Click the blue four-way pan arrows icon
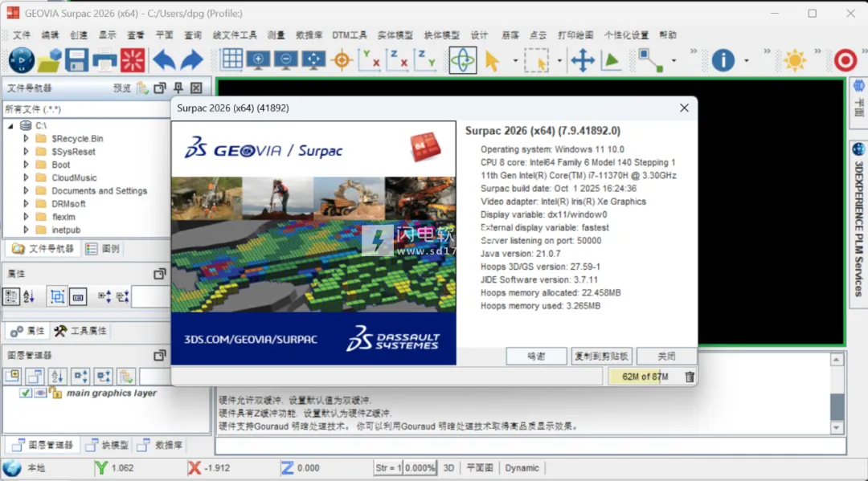The height and width of the screenshot is (481, 868). click(x=582, y=60)
